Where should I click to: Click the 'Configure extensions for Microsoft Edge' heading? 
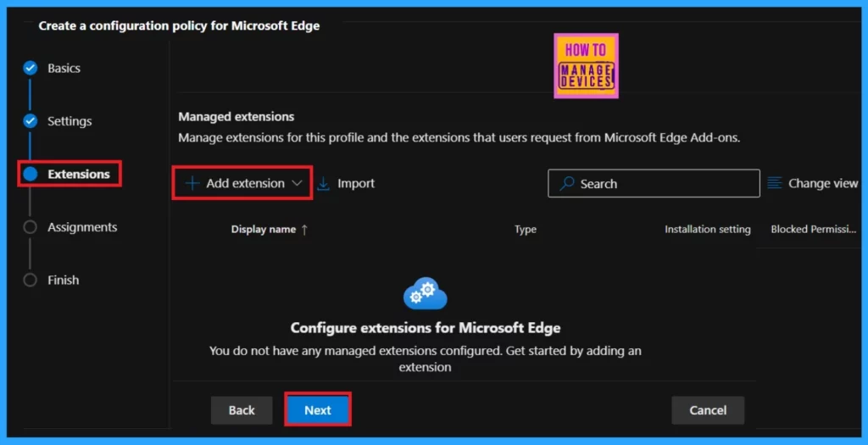point(426,328)
